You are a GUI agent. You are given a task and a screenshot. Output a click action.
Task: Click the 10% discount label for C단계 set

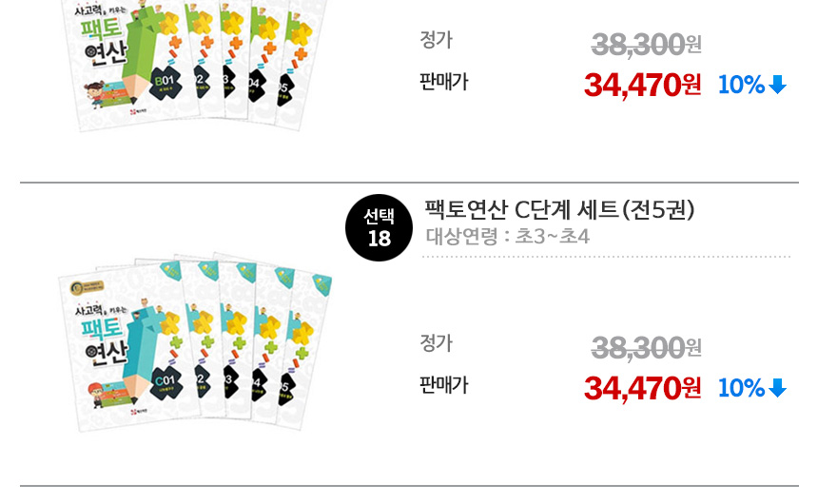742,388
